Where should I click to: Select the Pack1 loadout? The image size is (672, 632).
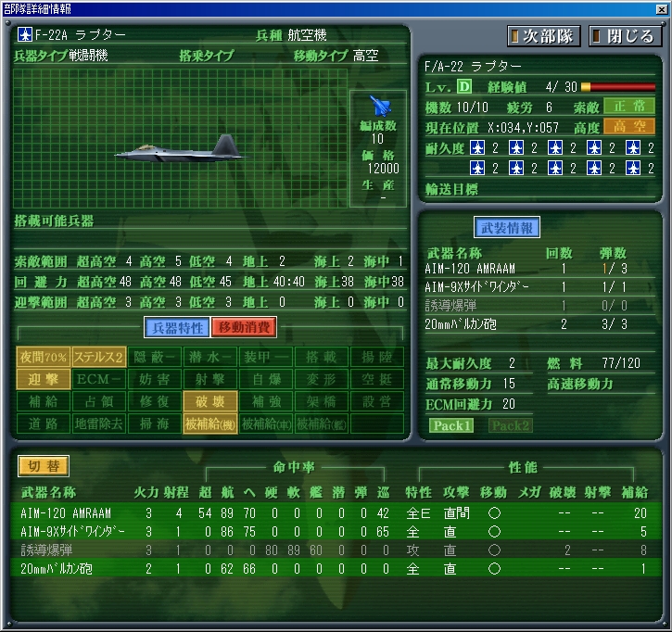(x=451, y=425)
